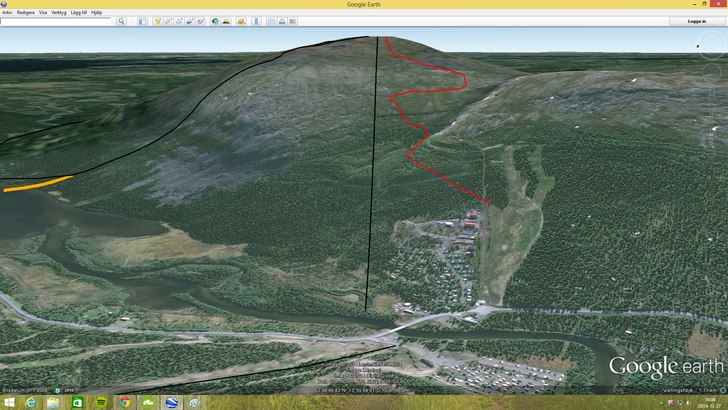The image size is (728, 410).
Task: Open the planet switcher dropdown
Action: (x=242, y=21)
